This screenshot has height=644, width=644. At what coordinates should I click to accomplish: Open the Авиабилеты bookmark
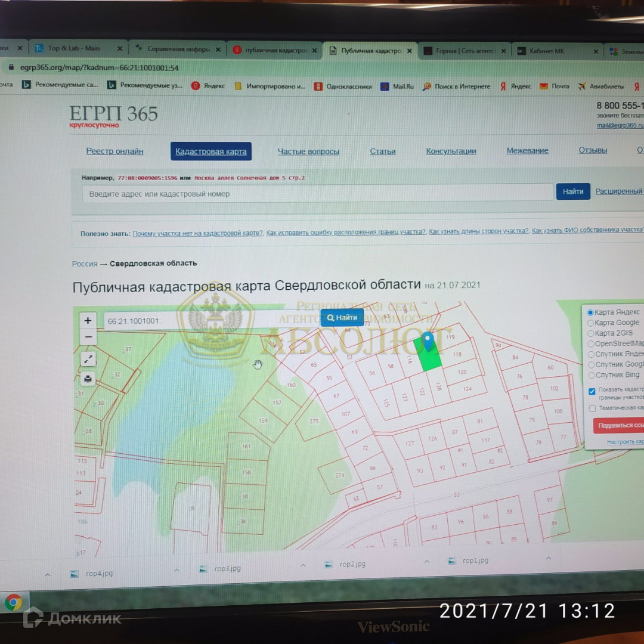[x=601, y=86]
